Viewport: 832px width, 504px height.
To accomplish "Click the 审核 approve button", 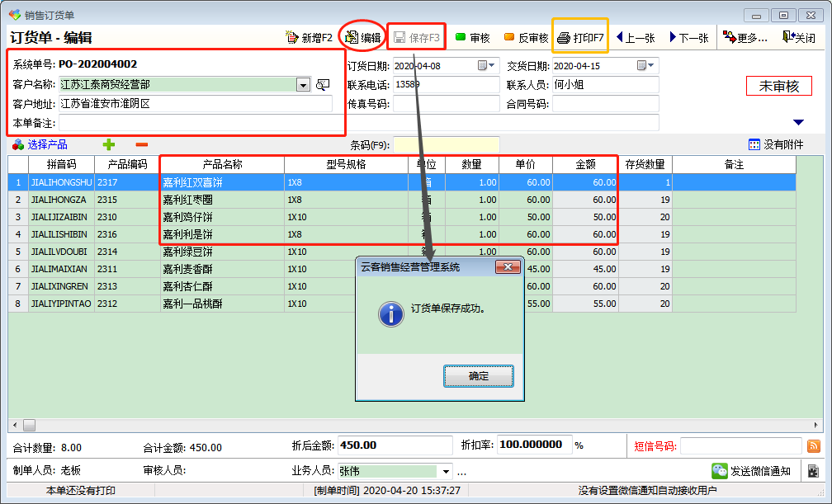I will coord(472,38).
